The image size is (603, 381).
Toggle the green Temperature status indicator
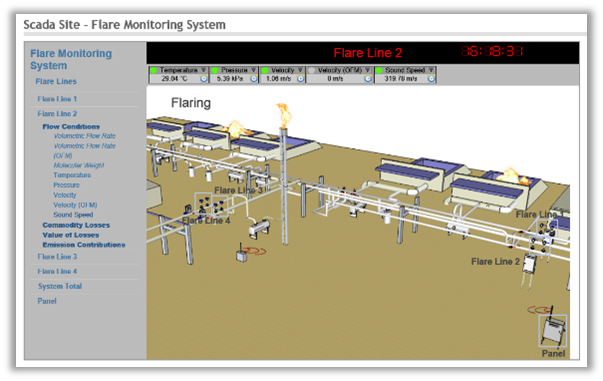154,70
